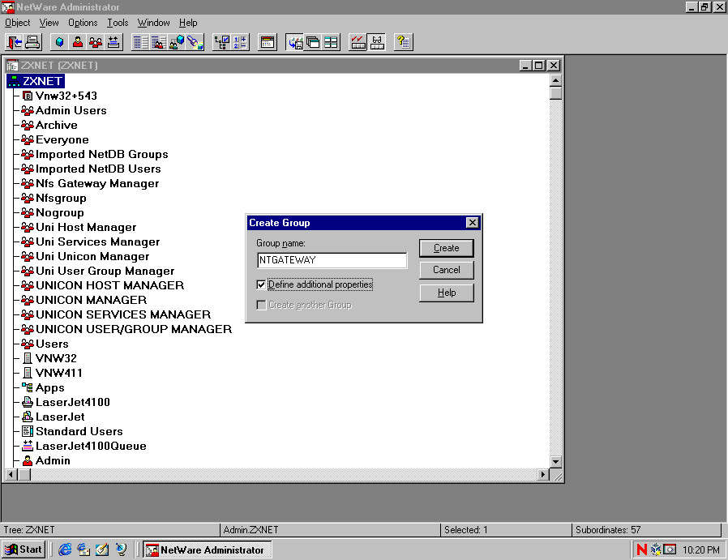728x560 pixels.
Task: Click the exit door toolbar icon
Action: pyautogui.click(x=15, y=42)
